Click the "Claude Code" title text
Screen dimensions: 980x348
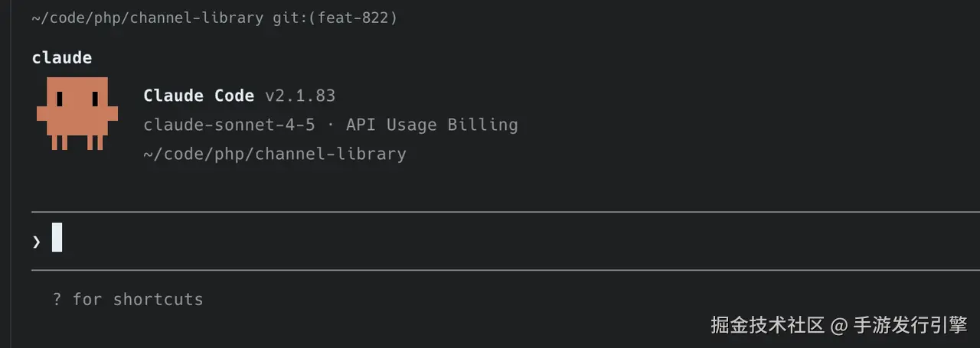click(198, 96)
